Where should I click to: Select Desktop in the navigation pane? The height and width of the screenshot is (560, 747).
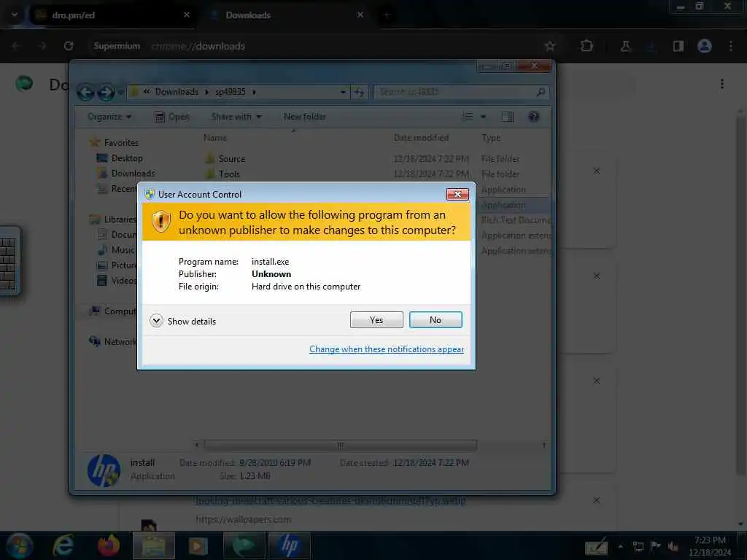127,158
